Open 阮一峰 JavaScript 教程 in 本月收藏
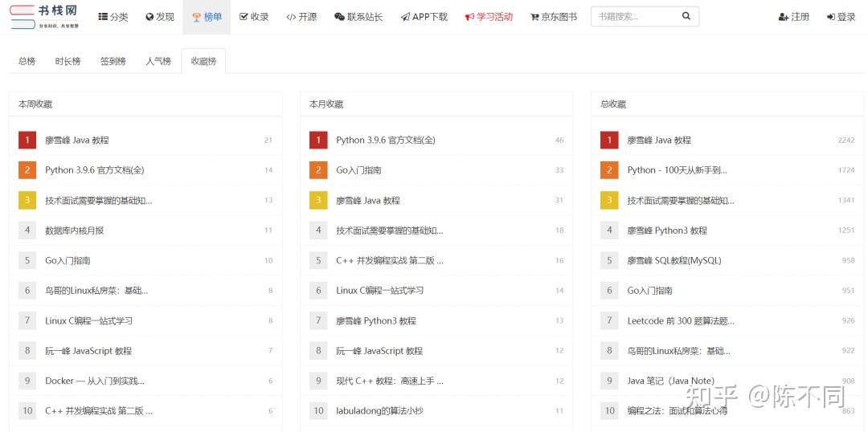This screenshot has height=432, width=868. [x=379, y=351]
